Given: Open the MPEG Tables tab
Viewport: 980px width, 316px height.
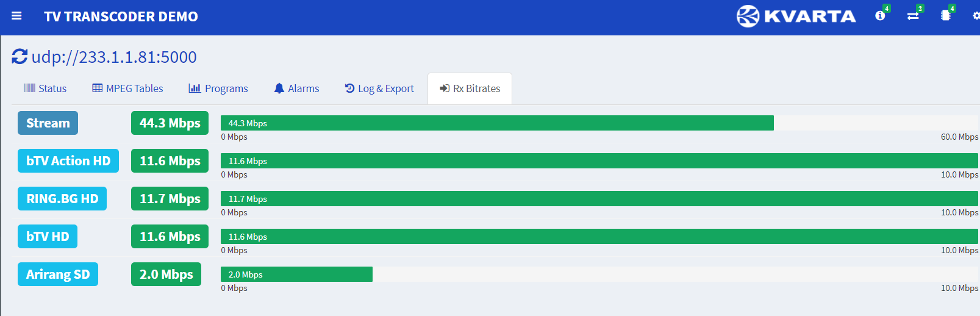Looking at the screenshot, I should pos(127,88).
